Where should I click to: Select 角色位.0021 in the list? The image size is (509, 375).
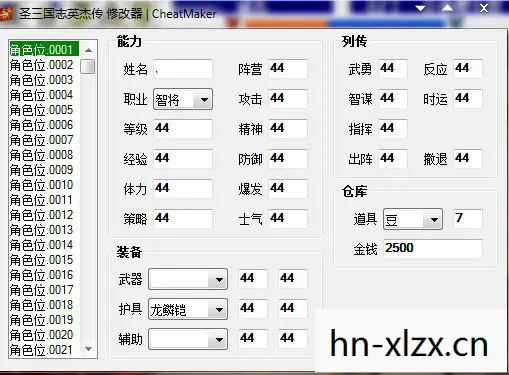44,350
